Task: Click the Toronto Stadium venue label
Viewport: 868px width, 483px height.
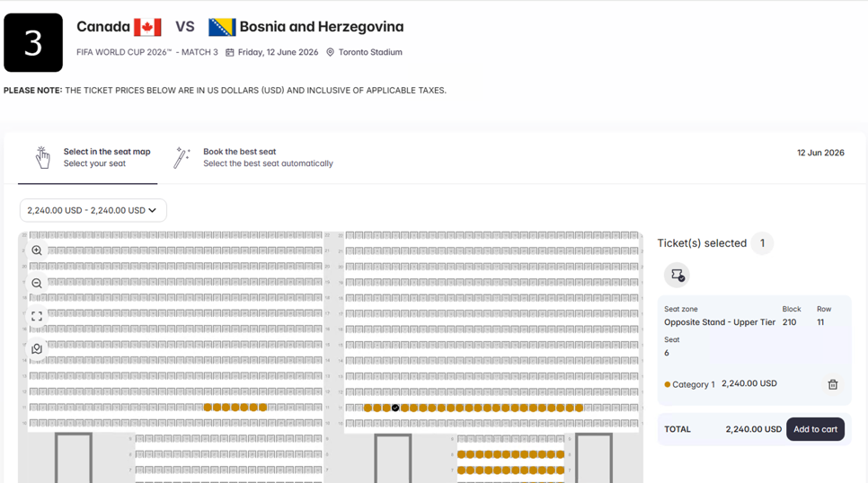Action: pyautogui.click(x=369, y=52)
